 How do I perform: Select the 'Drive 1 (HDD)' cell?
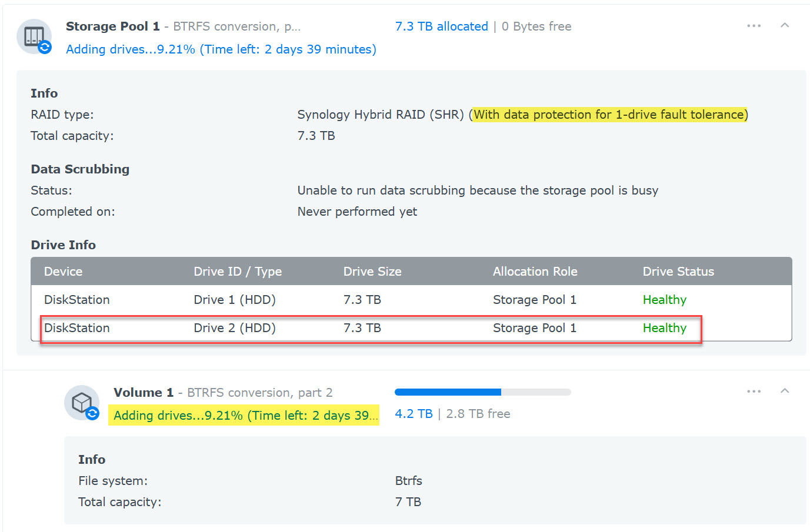click(x=235, y=300)
